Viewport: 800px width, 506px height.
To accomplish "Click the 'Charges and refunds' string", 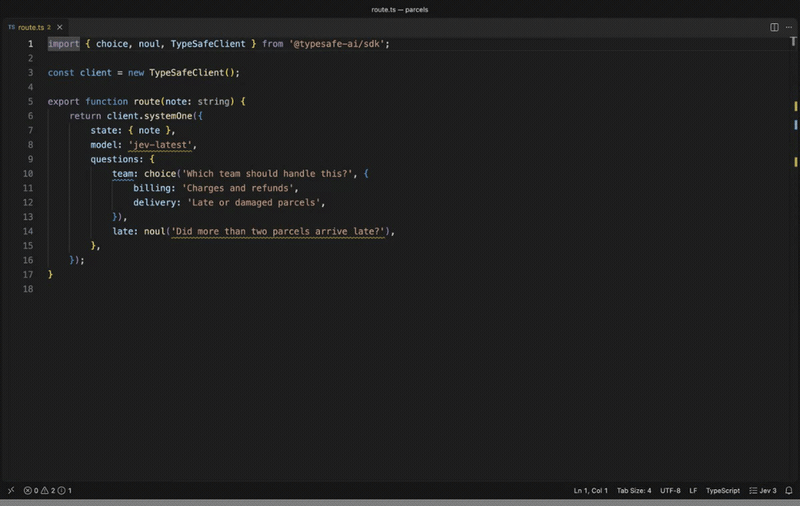I will pyautogui.click(x=238, y=188).
